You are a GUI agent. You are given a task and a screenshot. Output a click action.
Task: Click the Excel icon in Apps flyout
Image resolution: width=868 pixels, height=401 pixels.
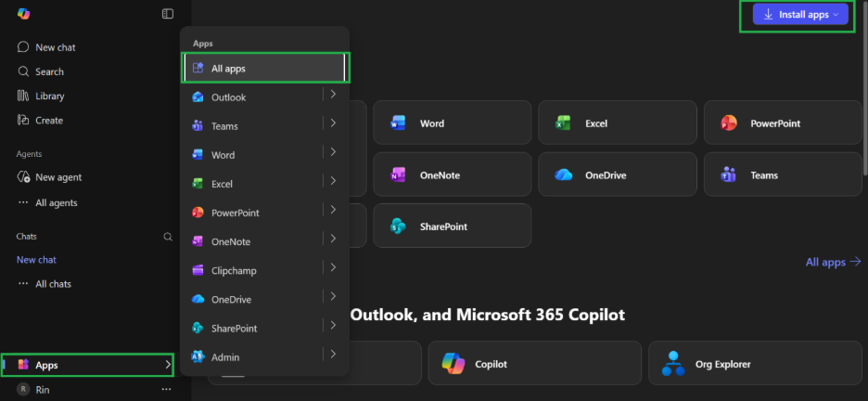click(198, 184)
